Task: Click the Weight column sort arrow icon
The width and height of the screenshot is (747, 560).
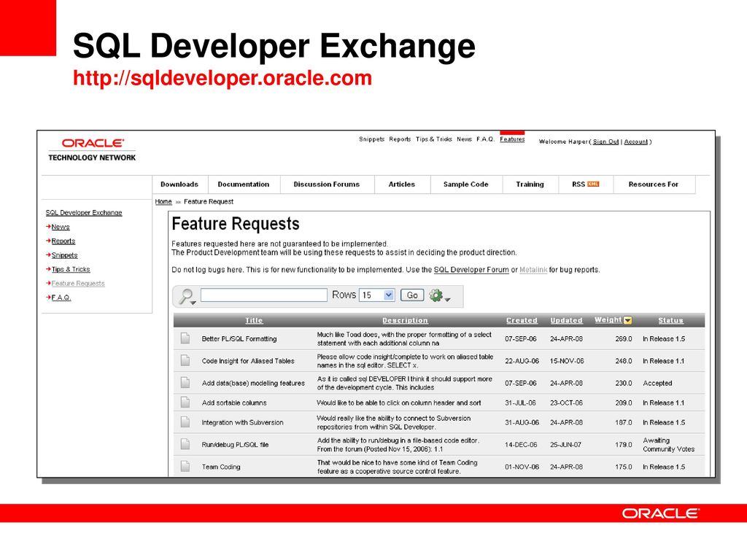Action: coord(628,321)
